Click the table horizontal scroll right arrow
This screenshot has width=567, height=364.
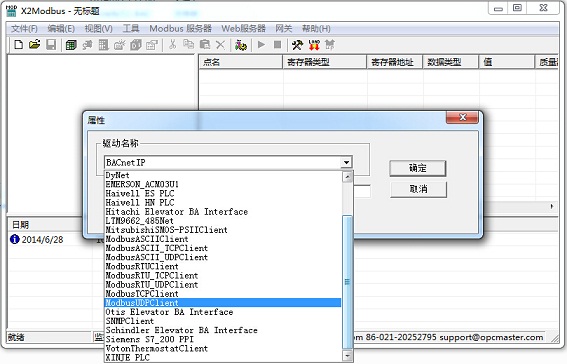pos(552,206)
